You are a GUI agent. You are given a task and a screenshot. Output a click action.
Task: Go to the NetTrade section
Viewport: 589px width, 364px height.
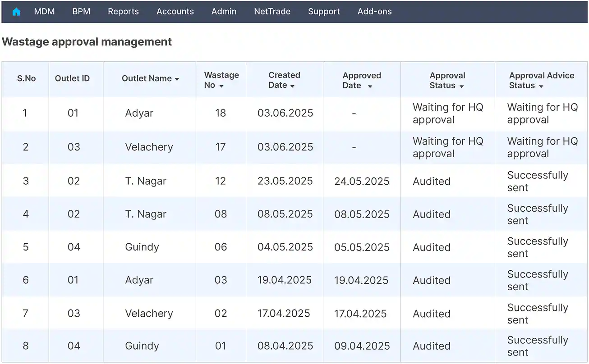point(272,11)
